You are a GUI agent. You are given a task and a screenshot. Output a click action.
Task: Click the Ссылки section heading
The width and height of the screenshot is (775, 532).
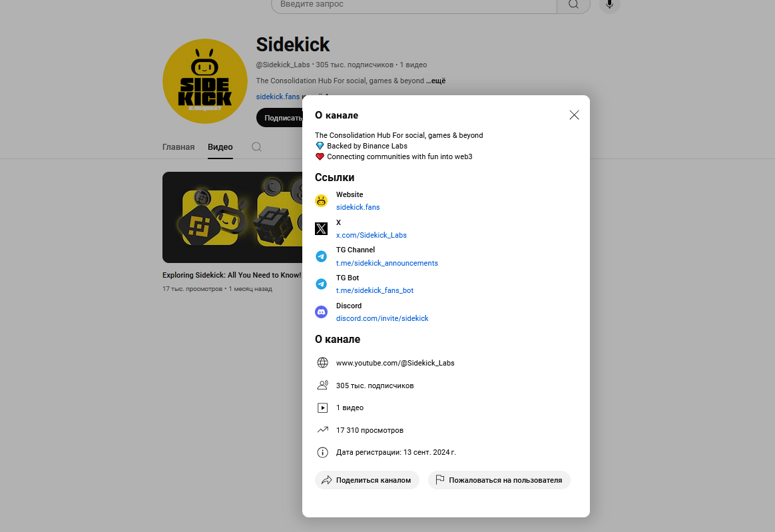tap(335, 178)
